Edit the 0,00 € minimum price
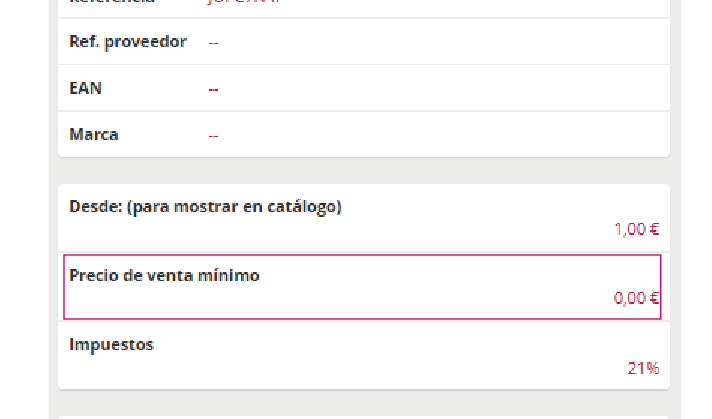This screenshot has width=712, height=419. (636, 298)
